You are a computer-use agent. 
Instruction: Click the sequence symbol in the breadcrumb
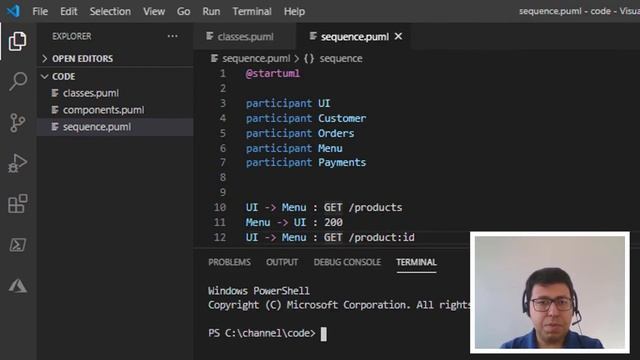[341, 58]
